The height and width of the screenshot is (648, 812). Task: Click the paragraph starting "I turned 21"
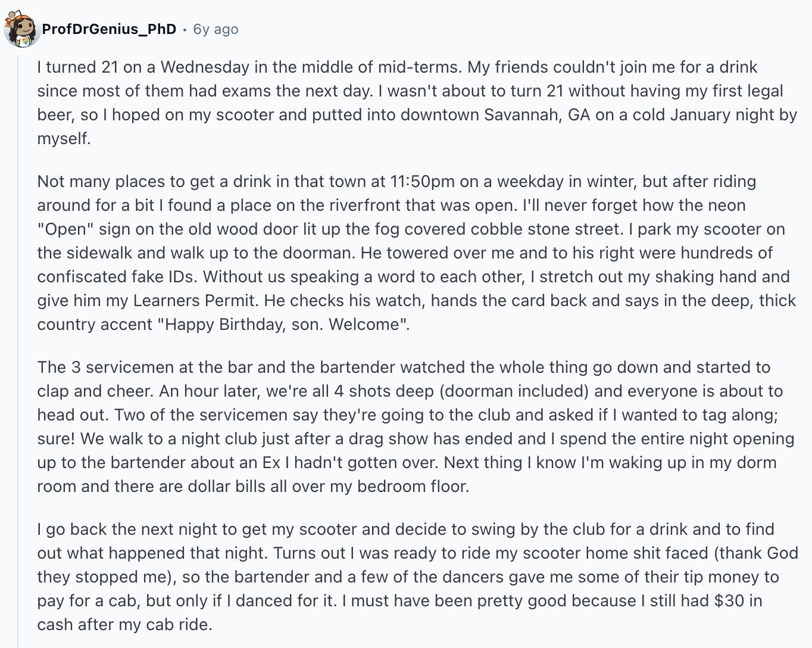click(417, 102)
